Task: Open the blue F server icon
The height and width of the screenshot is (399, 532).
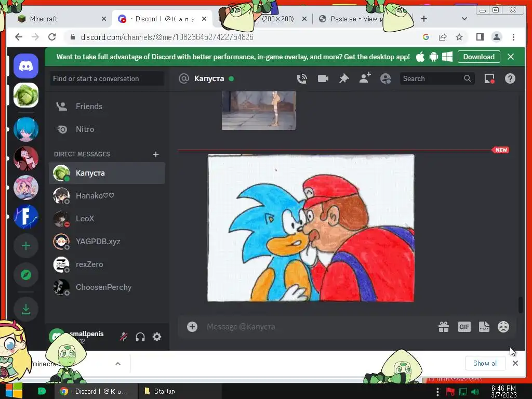Action: point(26,217)
